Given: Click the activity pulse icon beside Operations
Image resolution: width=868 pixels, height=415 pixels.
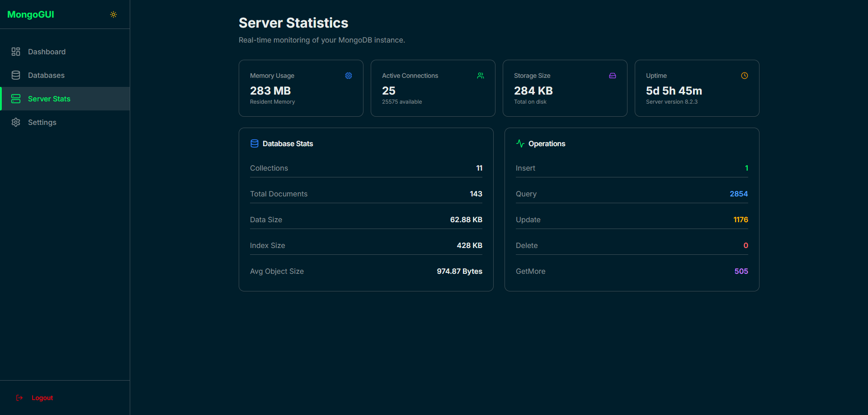Looking at the screenshot, I should click(520, 143).
